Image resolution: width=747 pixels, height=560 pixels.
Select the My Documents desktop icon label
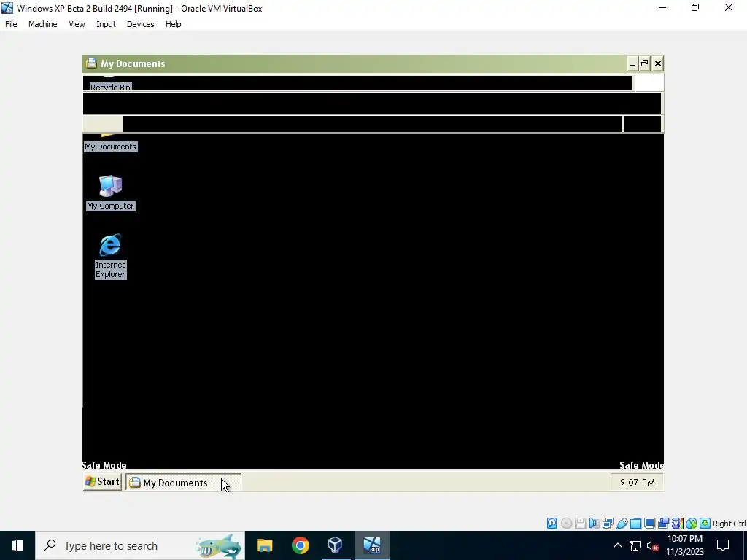coord(111,147)
